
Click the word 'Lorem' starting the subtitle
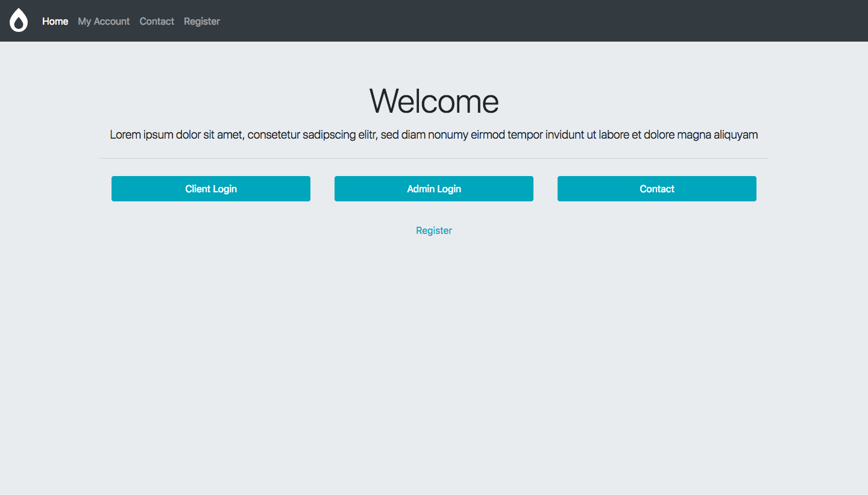coord(125,135)
